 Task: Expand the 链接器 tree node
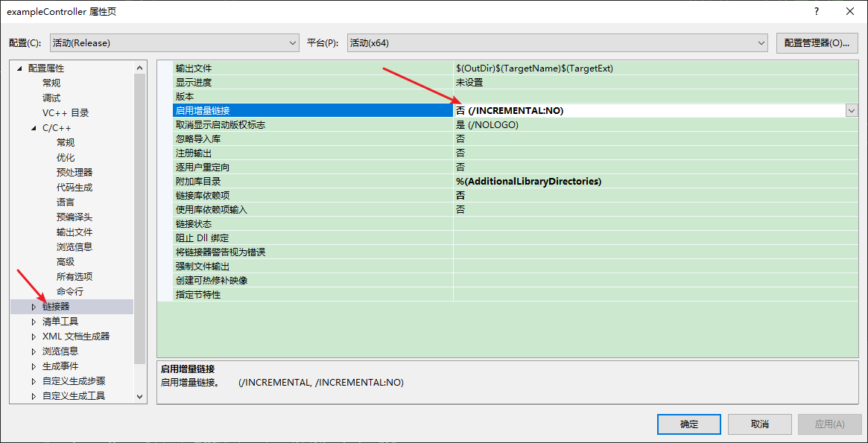[33, 306]
